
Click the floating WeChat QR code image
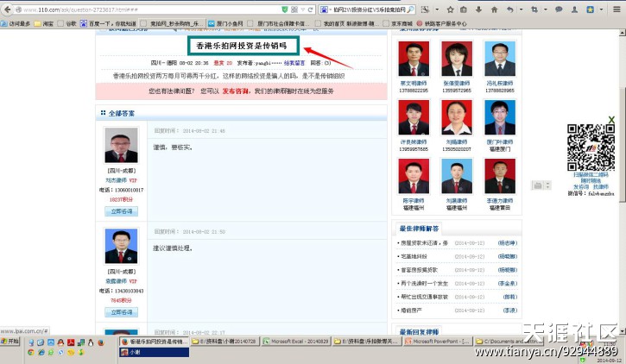tap(591, 147)
